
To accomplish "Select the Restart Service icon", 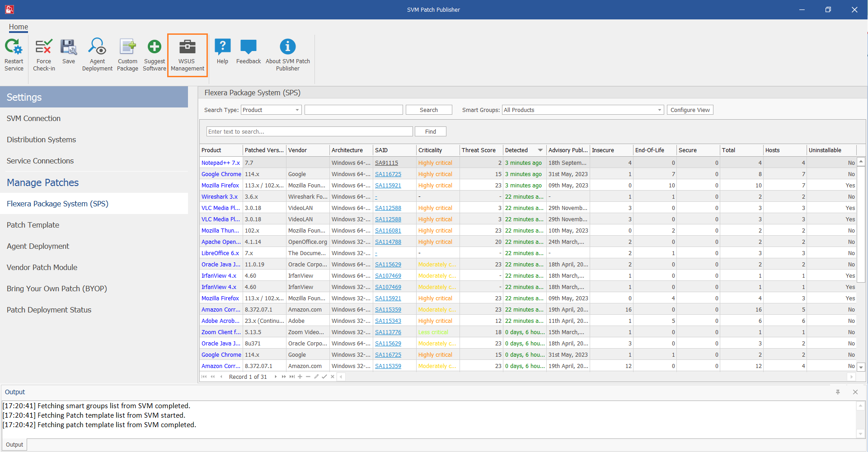I will [x=14, y=53].
